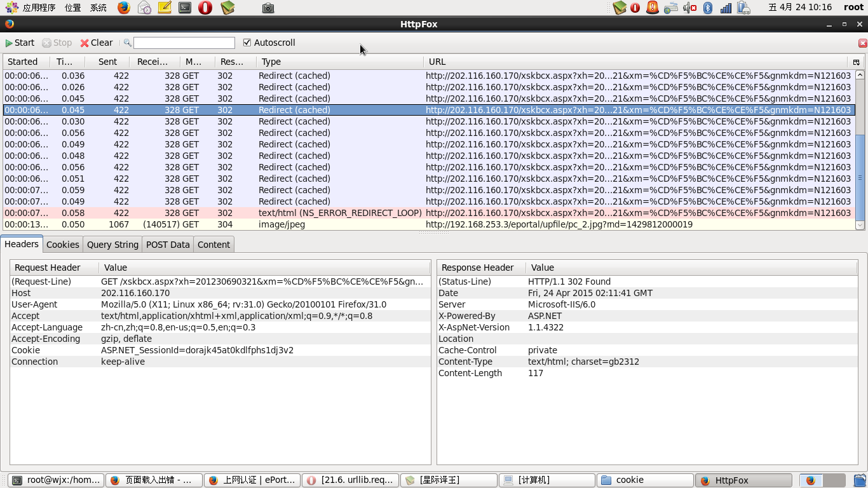Click the filter search input field
The height and width of the screenshot is (488, 868).
pyautogui.click(x=184, y=43)
